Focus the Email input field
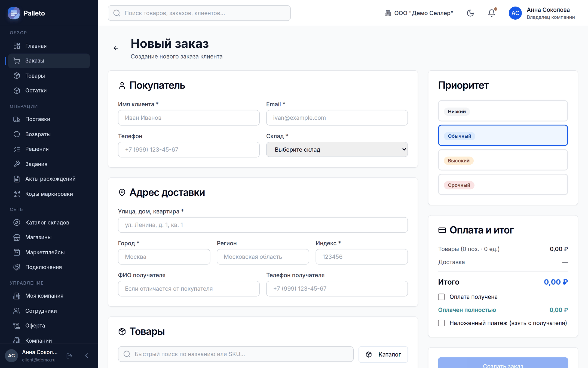 coord(337,118)
